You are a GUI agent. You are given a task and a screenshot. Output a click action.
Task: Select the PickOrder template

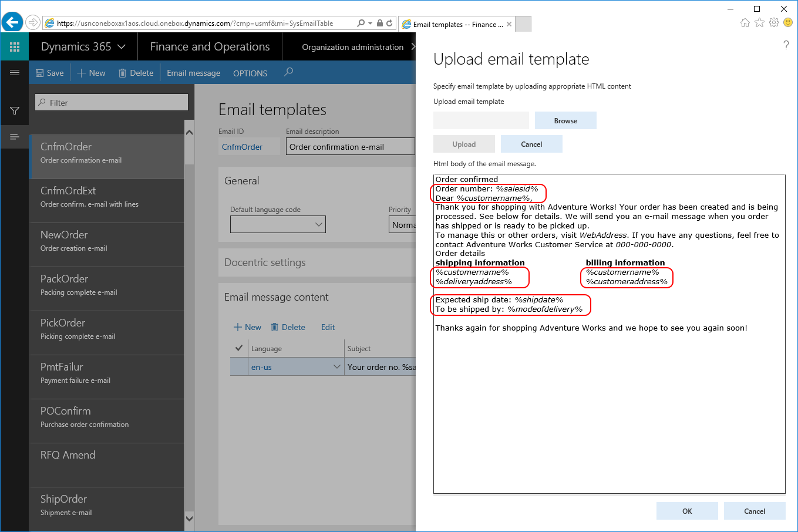[x=107, y=333]
